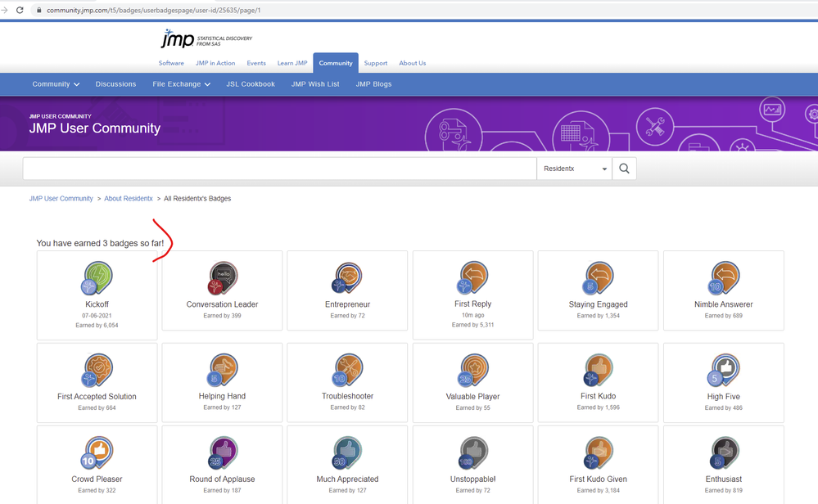
Task: Click the Troubleshooter badge icon
Action: click(x=347, y=370)
